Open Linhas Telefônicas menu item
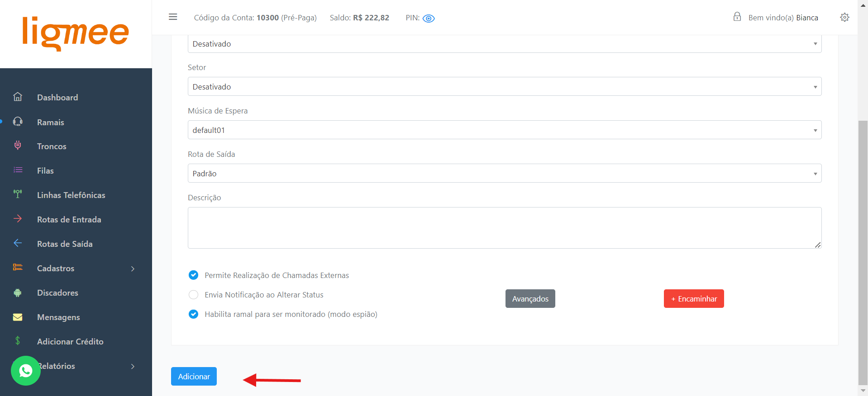868x396 pixels. pos(71,195)
